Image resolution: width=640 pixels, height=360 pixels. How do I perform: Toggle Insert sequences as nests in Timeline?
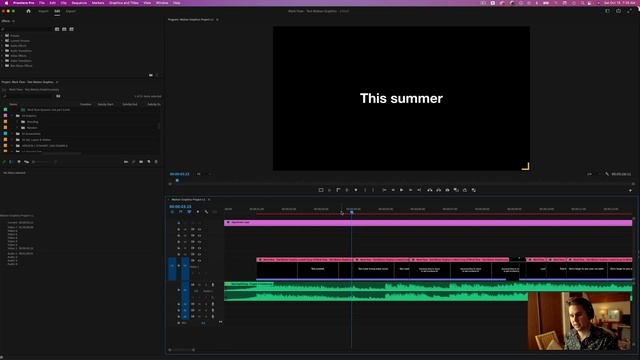[x=172, y=212]
